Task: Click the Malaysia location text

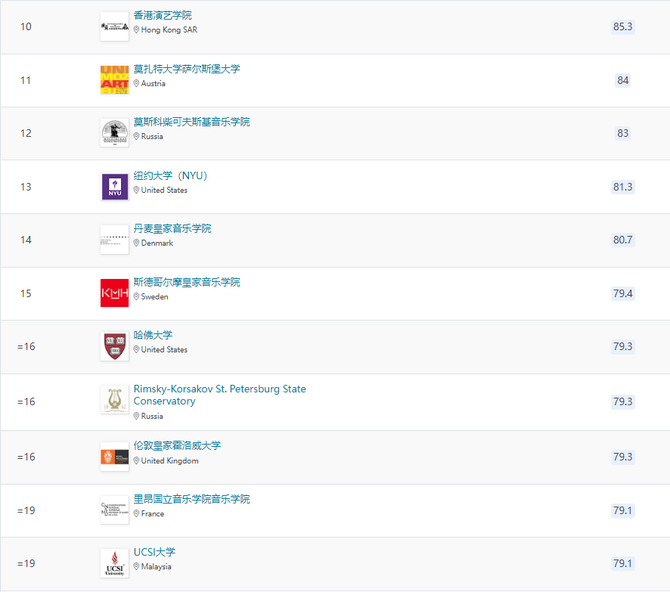Action: (156, 566)
